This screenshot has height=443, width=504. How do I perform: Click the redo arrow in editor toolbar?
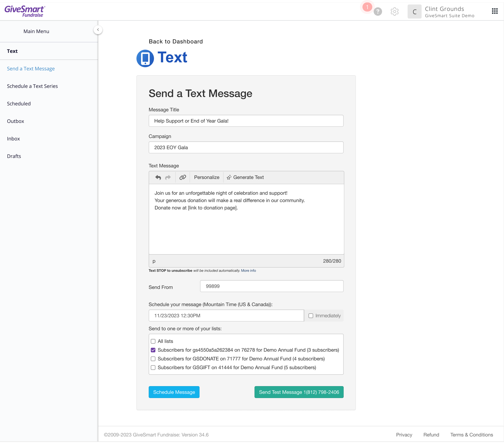(x=168, y=177)
